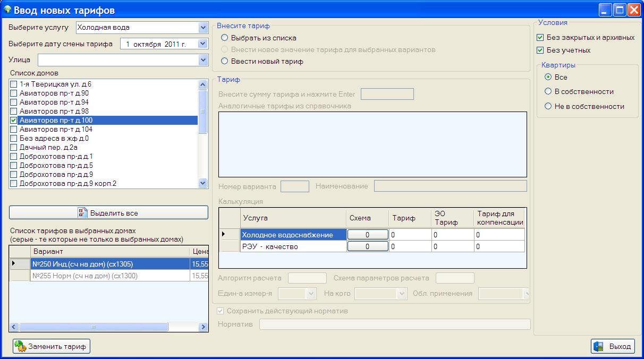
Task: Click the exit door icon beside 'Выход'
Action: point(599,347)
